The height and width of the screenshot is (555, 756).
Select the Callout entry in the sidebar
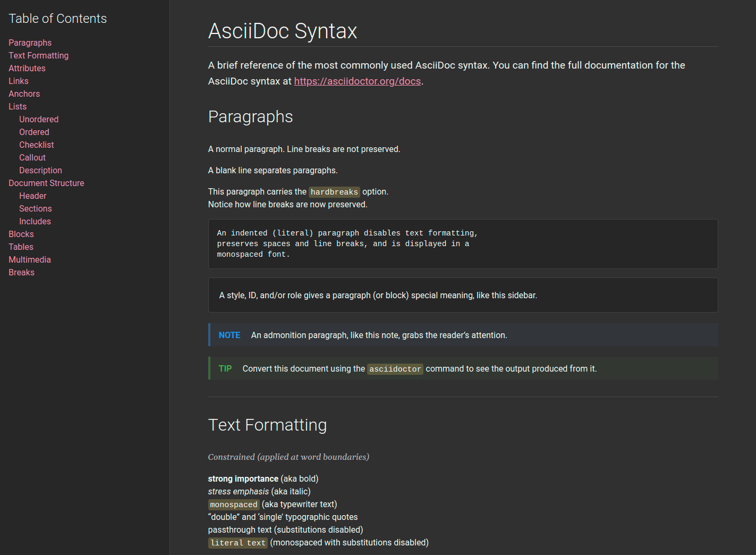click(x=32, y=157)
